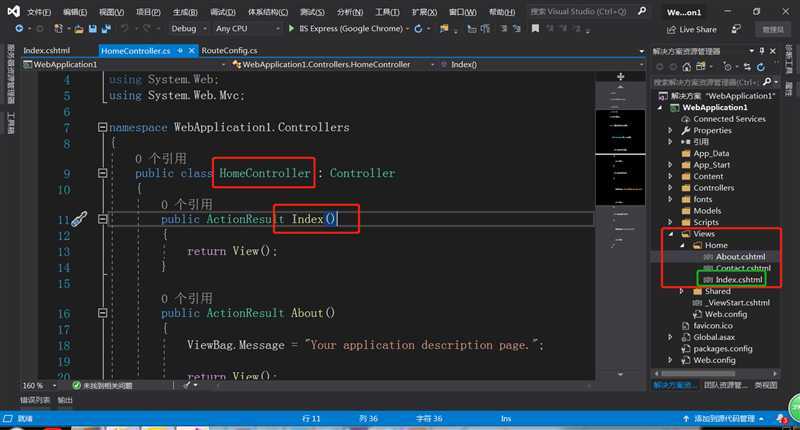Click the Send Feedback icon
This screenshot has width=800, height=430.
tap(736, 29)
